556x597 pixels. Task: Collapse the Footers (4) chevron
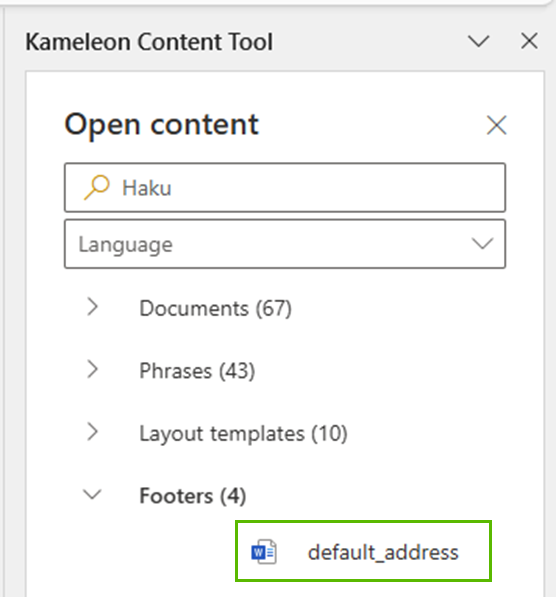pyautogui.click(x=92, y=495)
